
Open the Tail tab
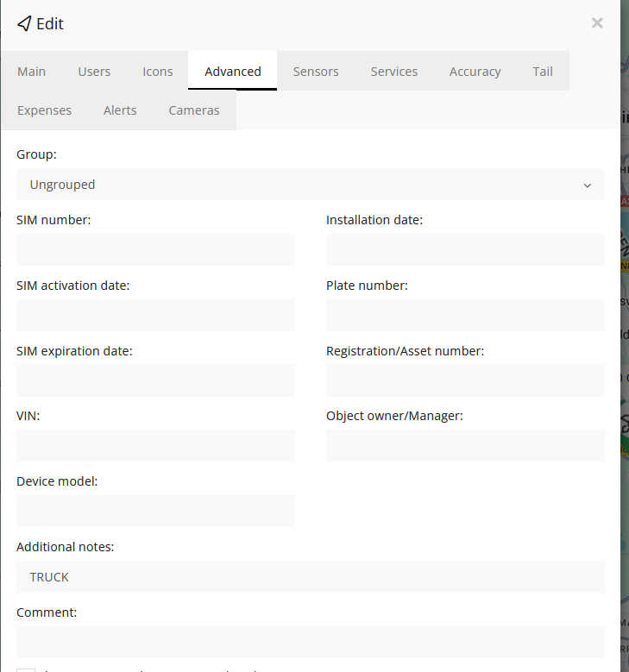click(543, 72)
